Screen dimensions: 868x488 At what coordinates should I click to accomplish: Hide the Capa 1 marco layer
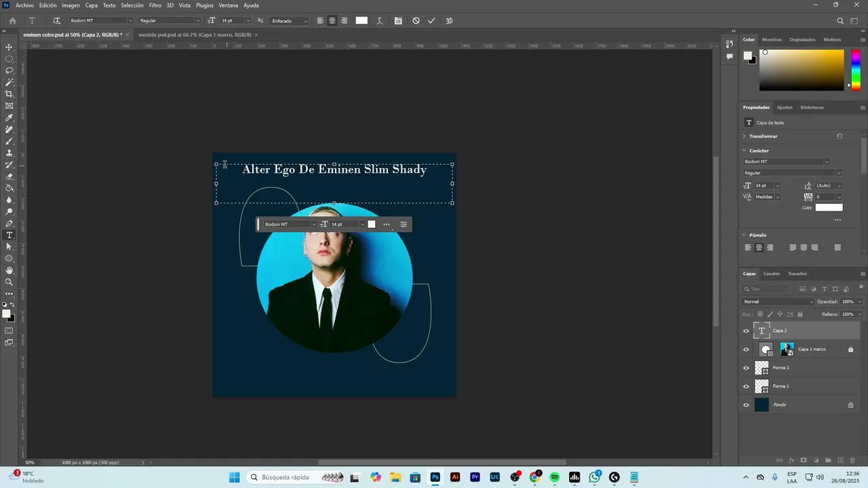tap(746, 350)
